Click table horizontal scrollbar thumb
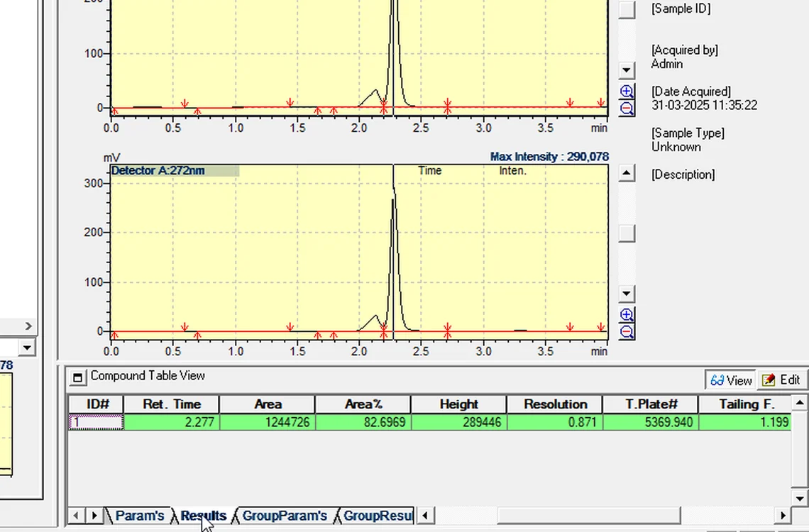Screen dimensions: 809x532 [x=589, y=515]
